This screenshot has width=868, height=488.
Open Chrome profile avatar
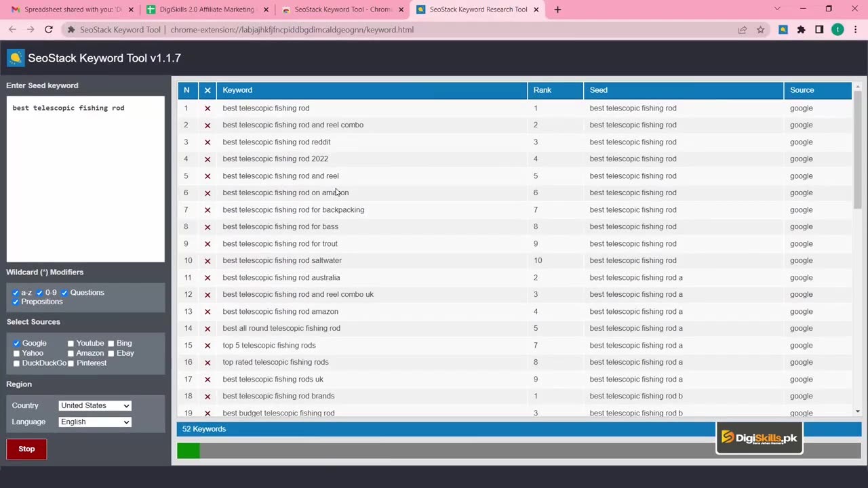pos(837,30)
